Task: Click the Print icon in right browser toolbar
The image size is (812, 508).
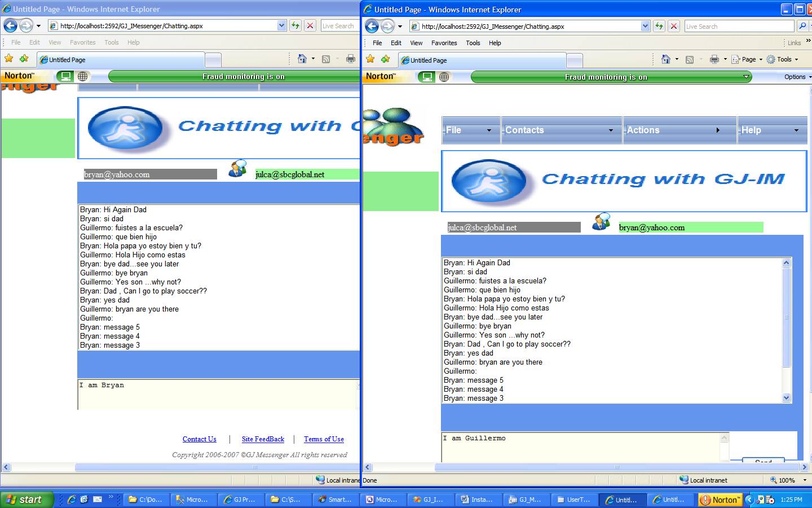Action: [714, 59]
